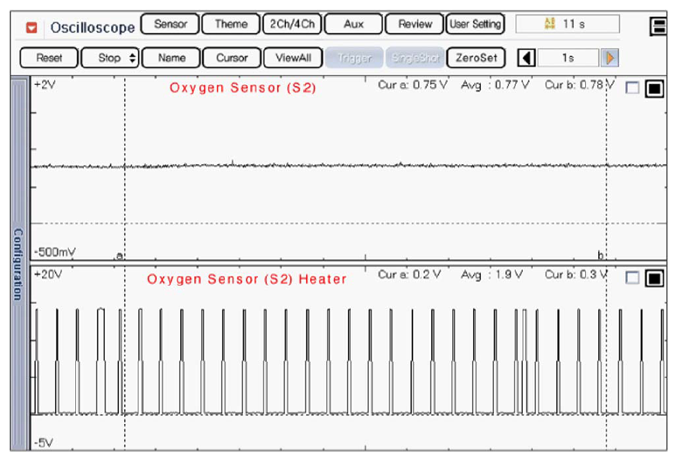
Task: Open the Aux menu
Action: [353, 24]
